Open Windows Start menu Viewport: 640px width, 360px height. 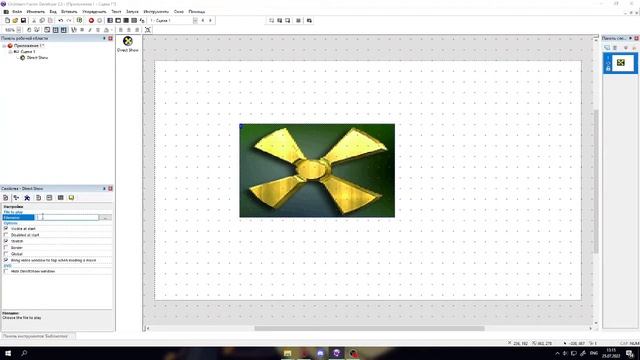[x=8, y=353]
